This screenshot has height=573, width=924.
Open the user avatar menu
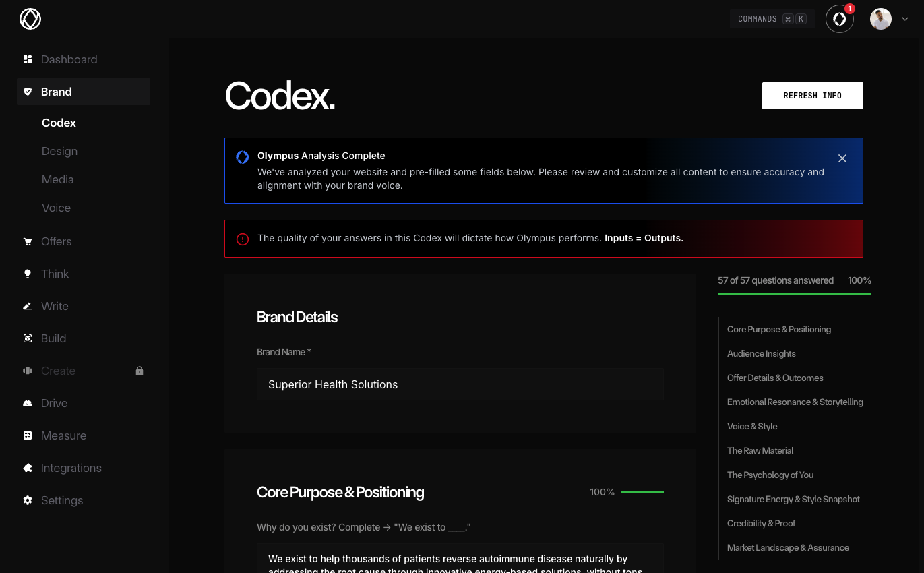(880, 19)
